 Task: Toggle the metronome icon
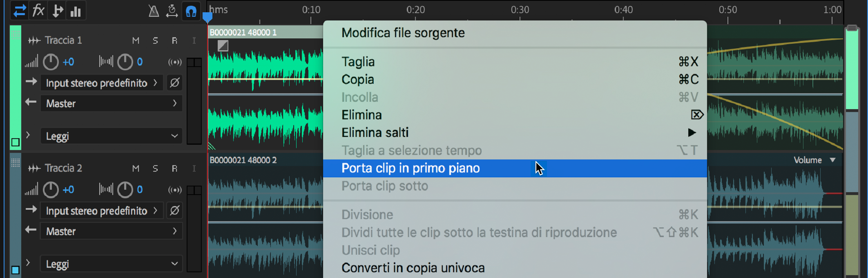point(153,11)
